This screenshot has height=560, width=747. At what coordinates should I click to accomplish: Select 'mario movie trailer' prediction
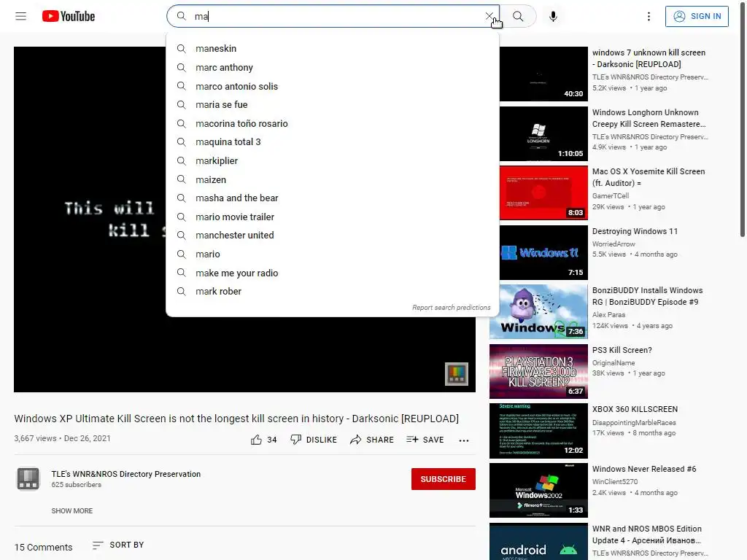[333, 217]
